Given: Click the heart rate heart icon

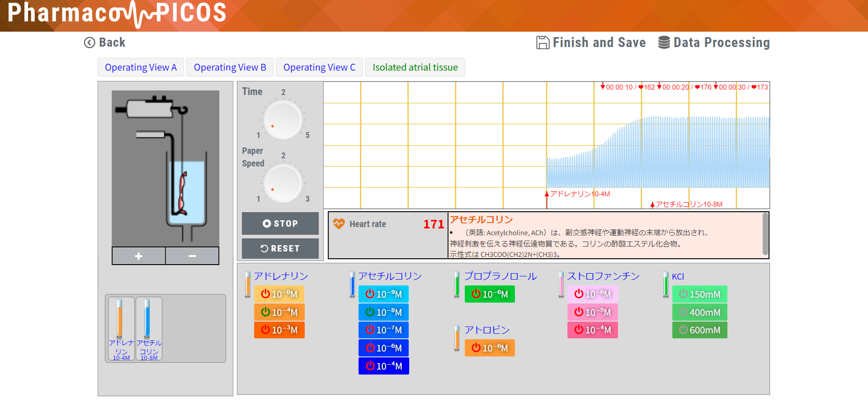Looking at the screenshot, I should tap(339, 223).
